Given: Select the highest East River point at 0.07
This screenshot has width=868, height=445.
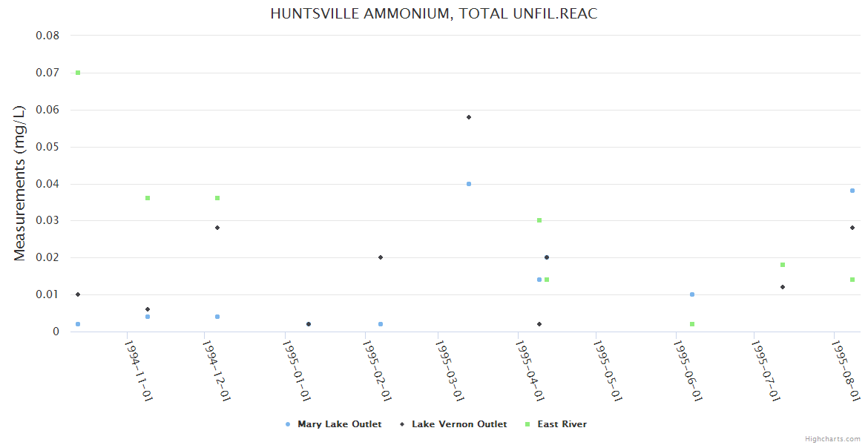Looking at the screenshot, I should [x=78, y=73].
